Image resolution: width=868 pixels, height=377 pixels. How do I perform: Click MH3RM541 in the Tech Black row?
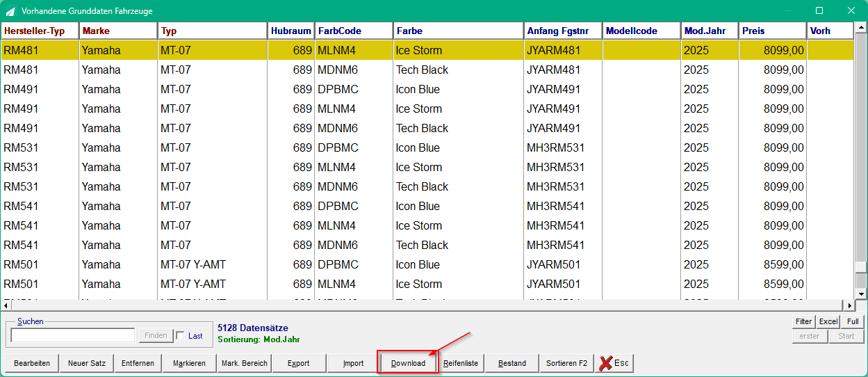coord(555,245)
